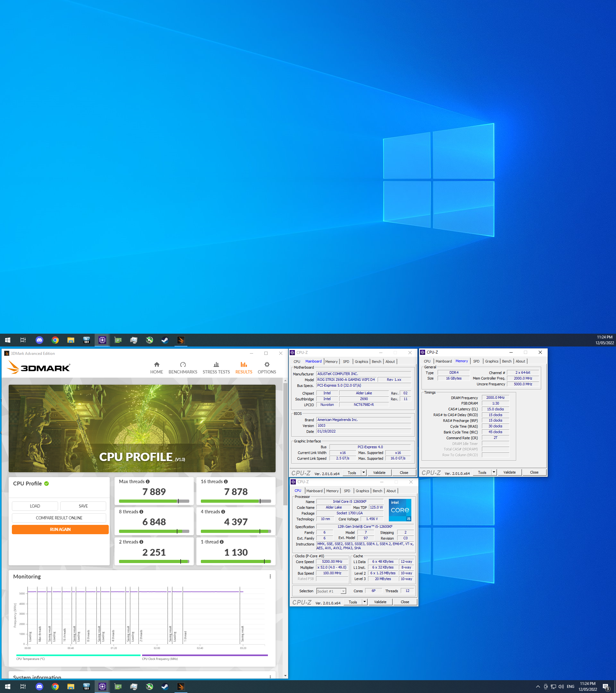Click the info icon beside 16 threads
616x693 pixels.
(226, 482)
